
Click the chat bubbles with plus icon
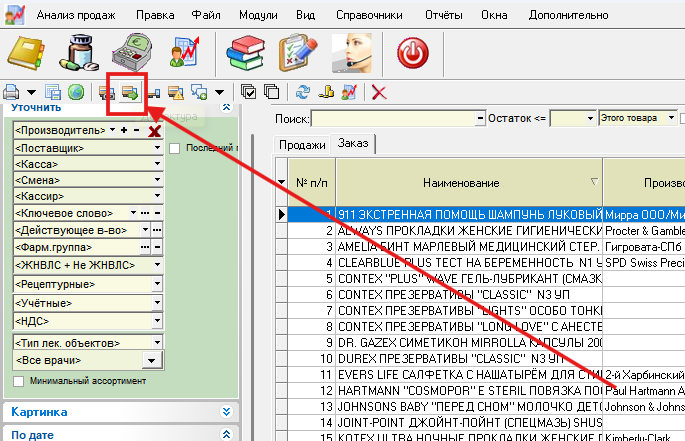[199, 93]
